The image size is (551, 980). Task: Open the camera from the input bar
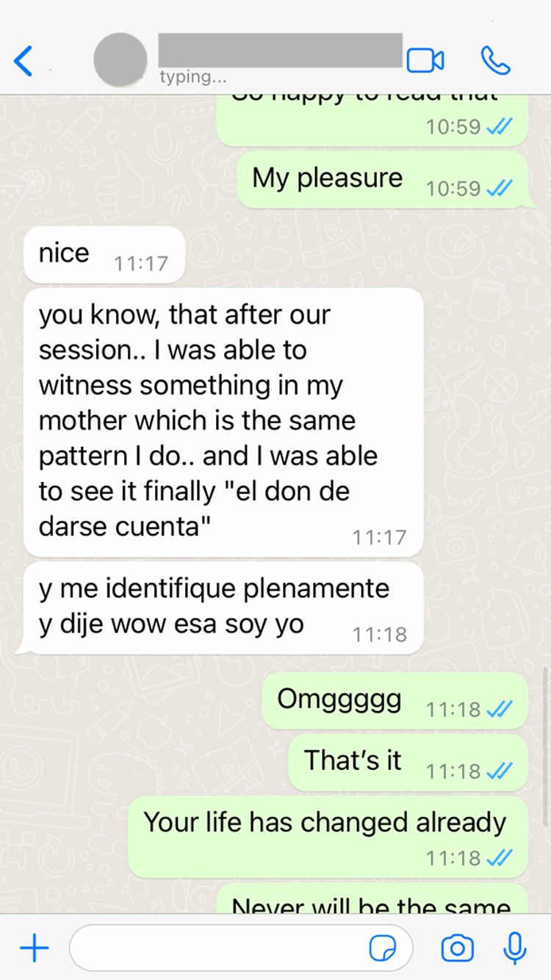click(x=457, y=948)
